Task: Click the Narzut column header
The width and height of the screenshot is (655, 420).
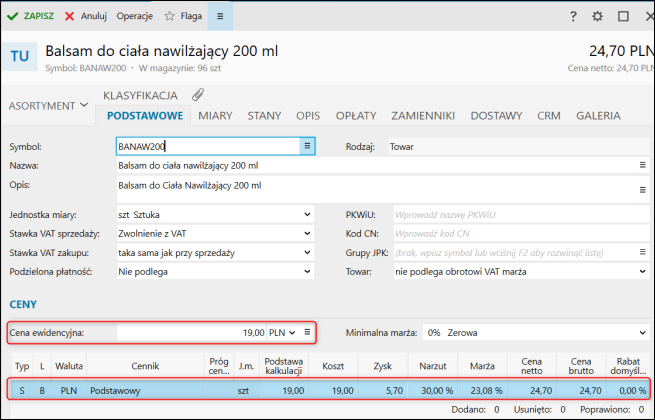Action: coord(433,366)
